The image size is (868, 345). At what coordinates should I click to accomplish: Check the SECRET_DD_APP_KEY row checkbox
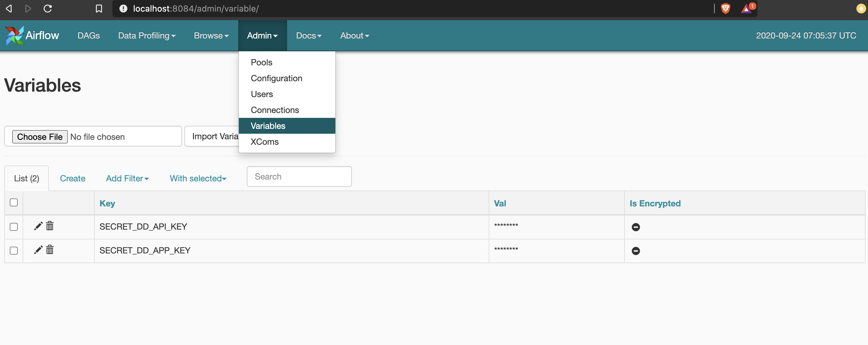(14, 251)
